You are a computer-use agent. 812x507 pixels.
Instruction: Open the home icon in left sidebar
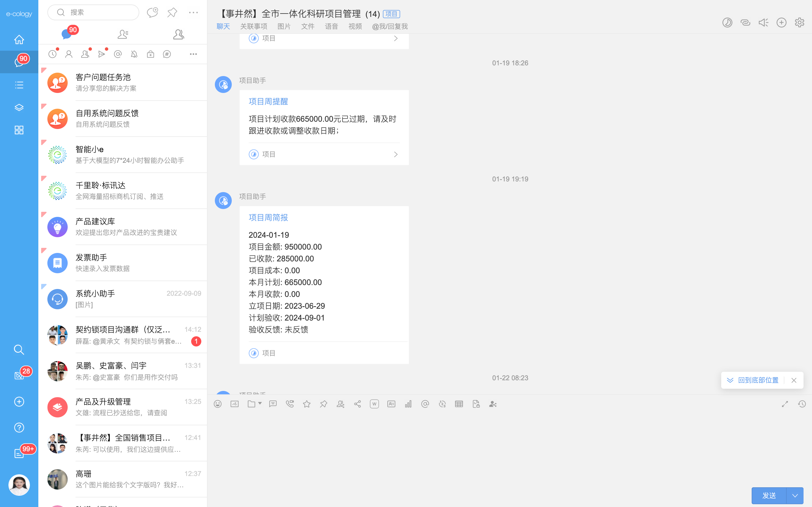[19, 39]
